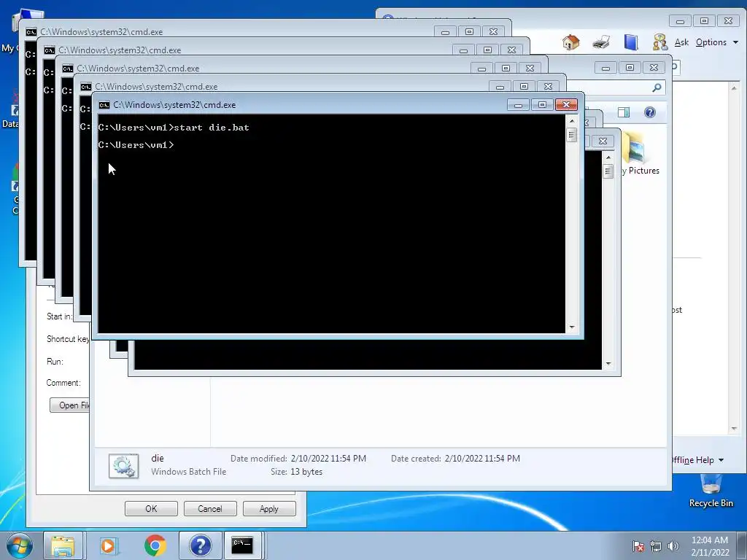Open the Ask link in Help window
The width and height of the screenshot is (747, 560).
pos(681,42)
